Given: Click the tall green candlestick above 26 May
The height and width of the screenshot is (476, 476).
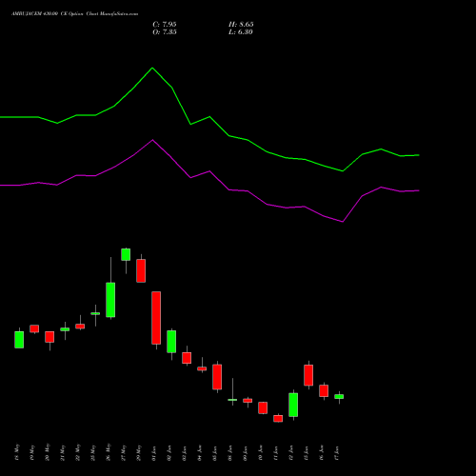Looking at the screenshot, I should pyautogui.click(x=110, y=300).
